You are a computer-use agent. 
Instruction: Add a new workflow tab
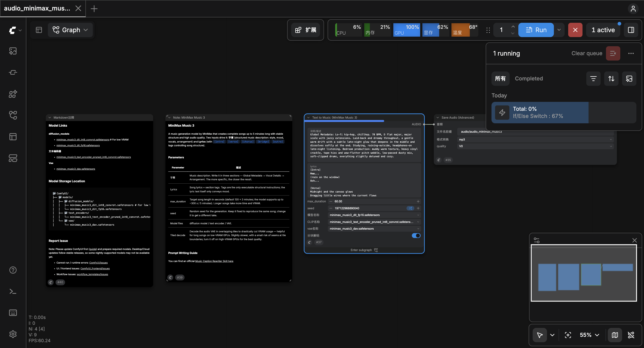tap(94, 9)
